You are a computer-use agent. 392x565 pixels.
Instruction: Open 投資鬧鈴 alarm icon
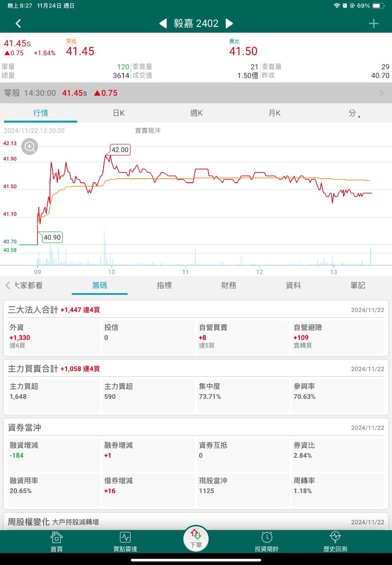click(x=266, y=541)
